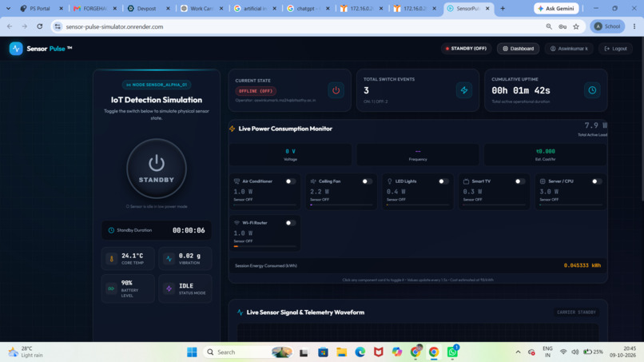The height and width of the screenshot is (362, 644).
Task: Open the Dashboard button in header
Action: tap(519, 49)
